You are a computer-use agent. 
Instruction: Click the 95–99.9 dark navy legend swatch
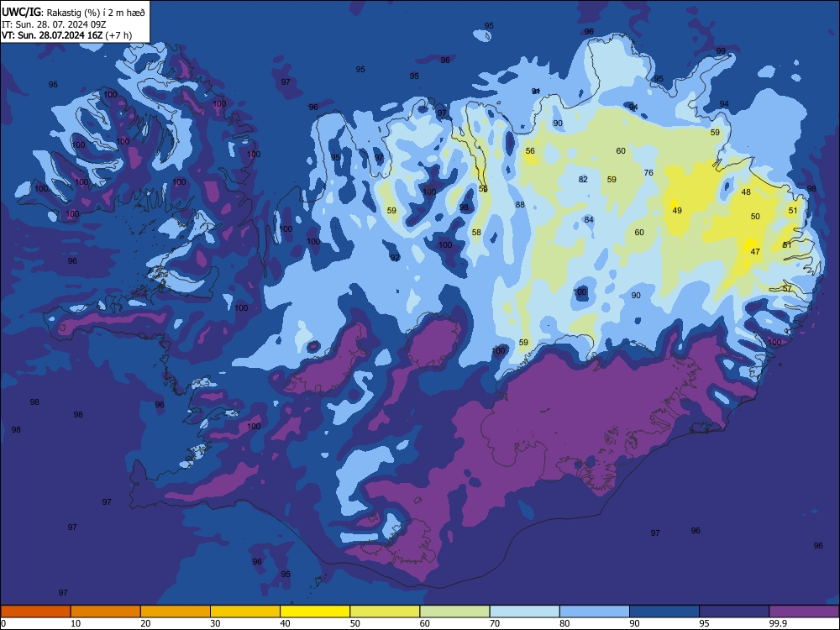click(x=734, y=612)
